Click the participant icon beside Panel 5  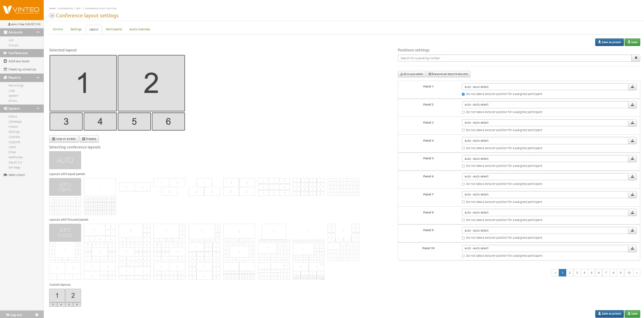[x=632, y=159]
